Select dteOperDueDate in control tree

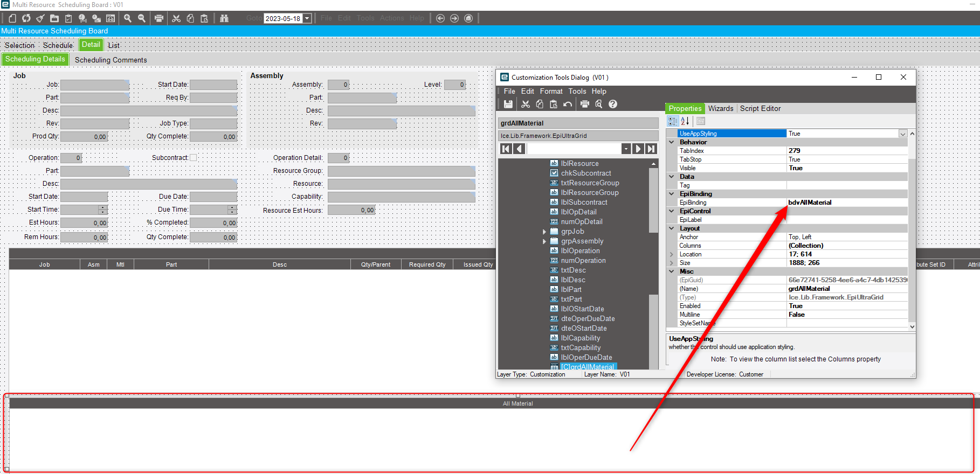[588, 319]
